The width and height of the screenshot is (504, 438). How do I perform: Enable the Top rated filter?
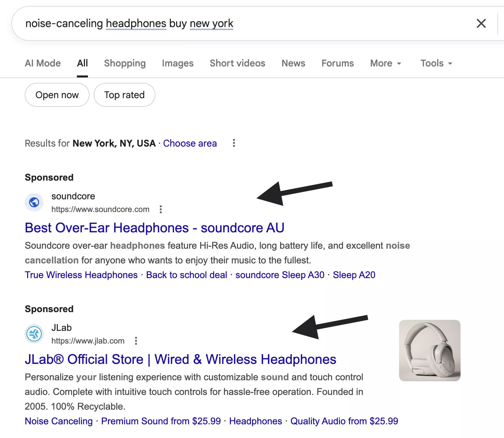[124, 95]
